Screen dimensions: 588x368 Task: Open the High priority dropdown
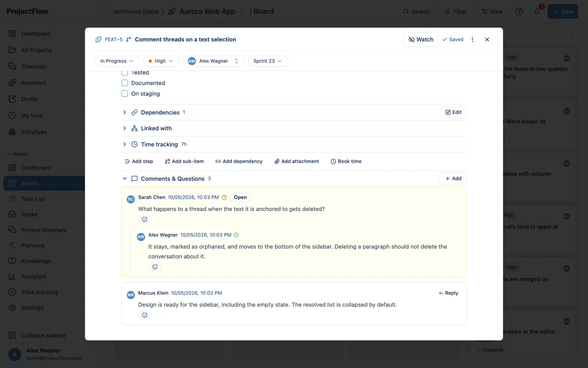click(161, 61)
